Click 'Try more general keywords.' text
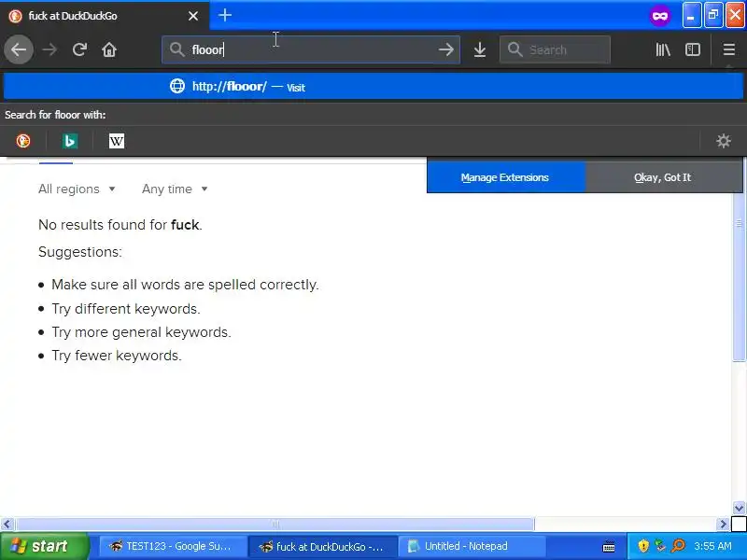This screenshot has height=560, width=747. (142, 332)
